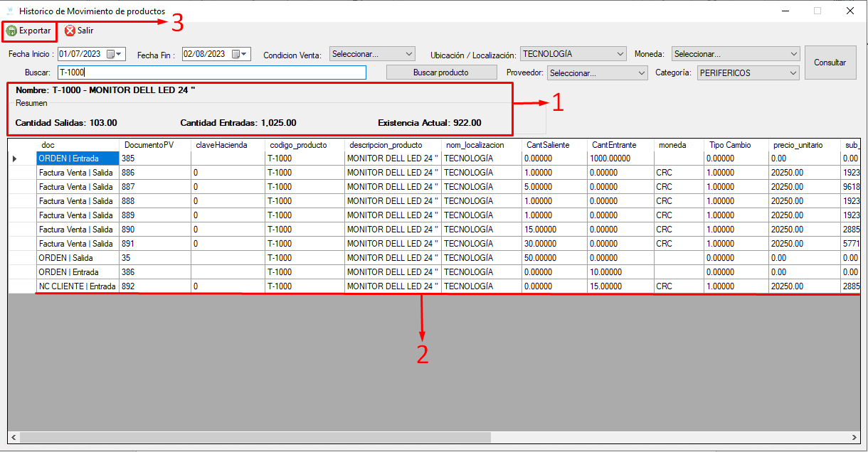Click the Exportar toolbar button
The height and width of the screenshot is (452, 868).
click(28, 31)
